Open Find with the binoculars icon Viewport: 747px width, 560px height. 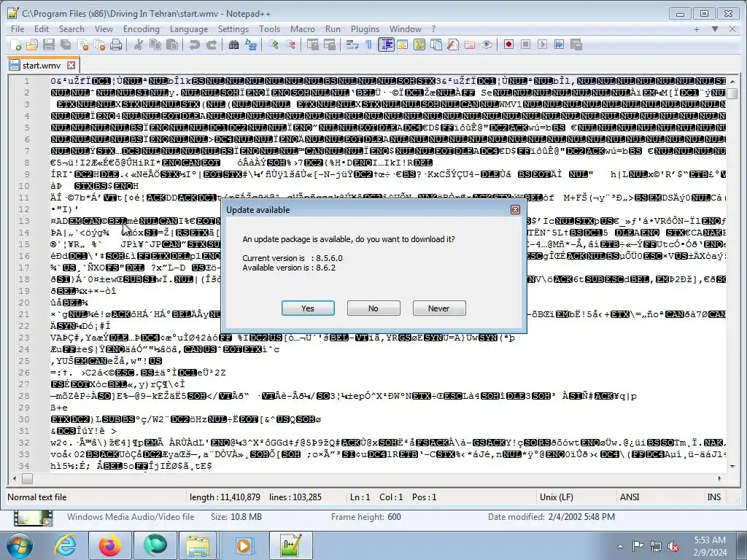[x=233, y=44]
